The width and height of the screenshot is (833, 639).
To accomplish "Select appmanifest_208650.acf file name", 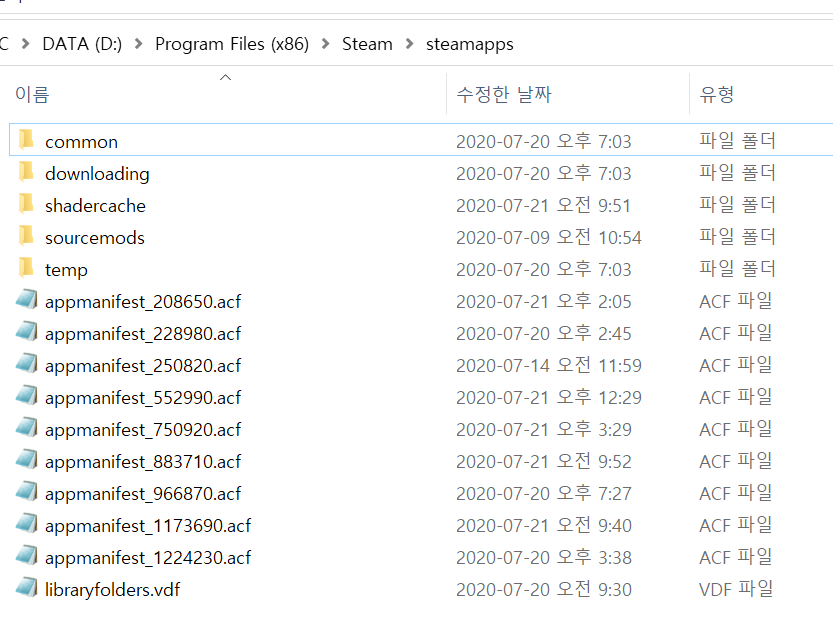I will 143,302.
